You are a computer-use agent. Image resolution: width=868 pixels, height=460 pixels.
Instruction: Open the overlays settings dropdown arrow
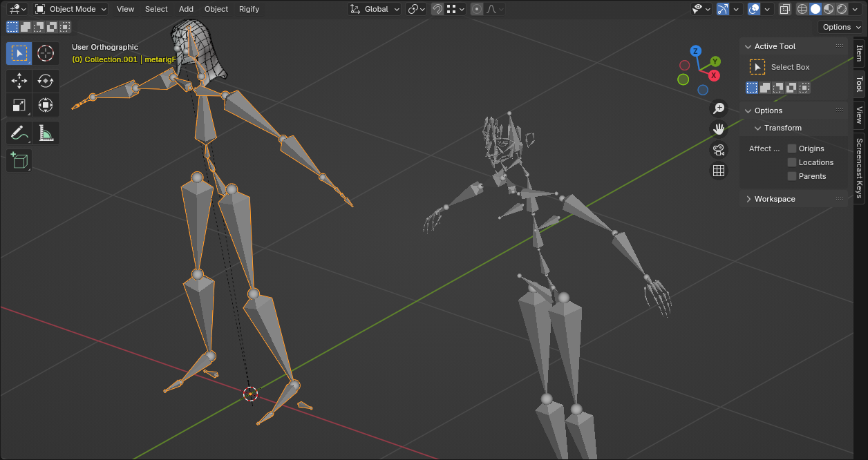pyautogui.click(x=768, y=9)
